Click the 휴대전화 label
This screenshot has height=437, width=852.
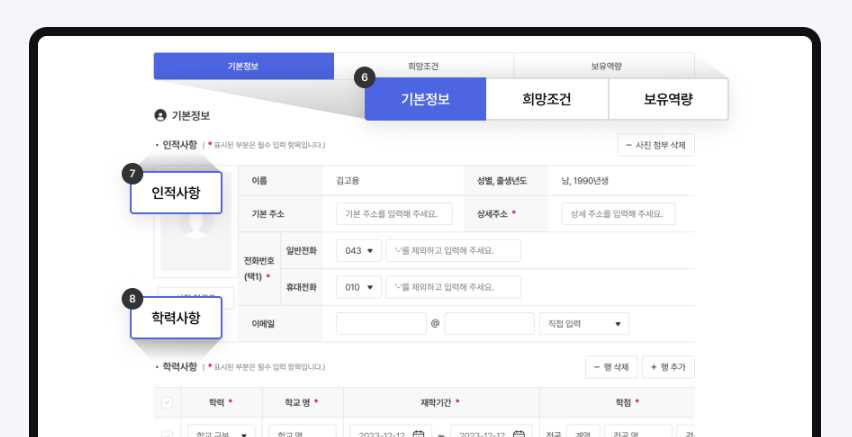pos(302,287)
